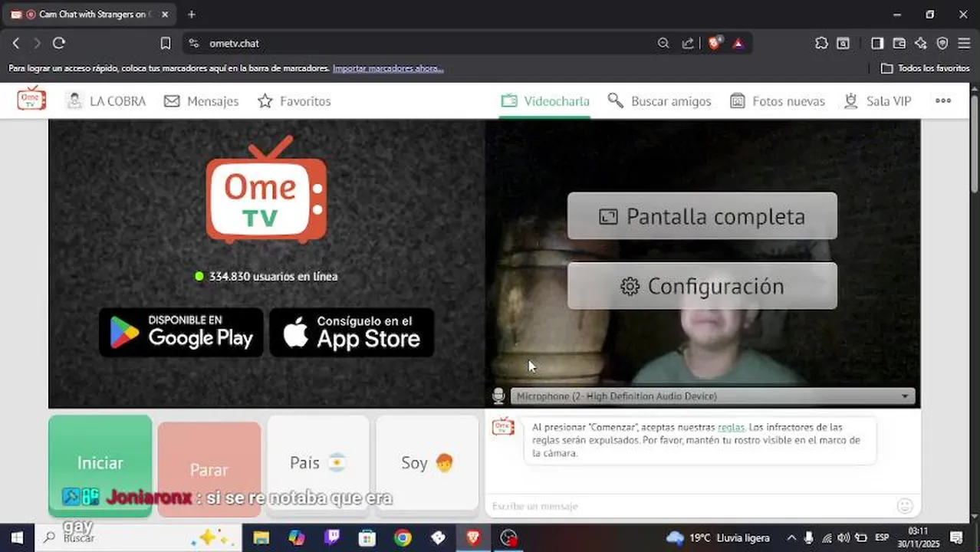Select the Cam Chat with Strangers tab
The height and width of the screenshot is (552, 980).
click(88, 15)
